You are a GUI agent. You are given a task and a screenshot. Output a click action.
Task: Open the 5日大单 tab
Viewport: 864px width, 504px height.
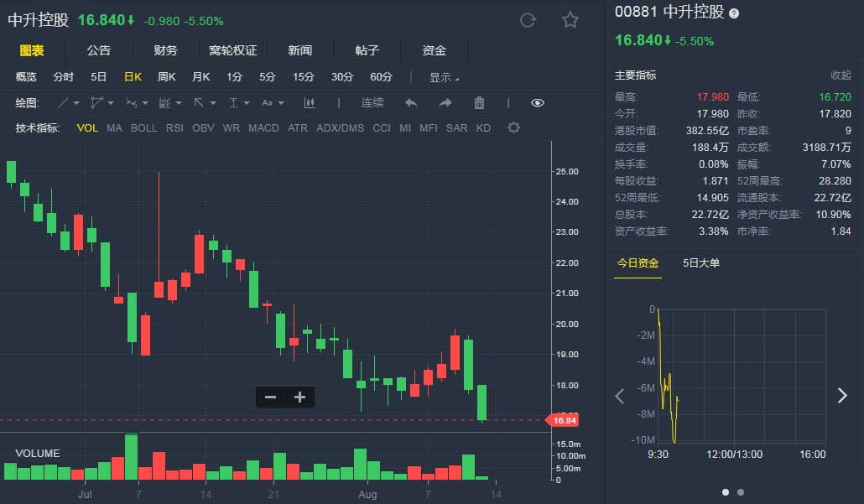click(701, 263)
